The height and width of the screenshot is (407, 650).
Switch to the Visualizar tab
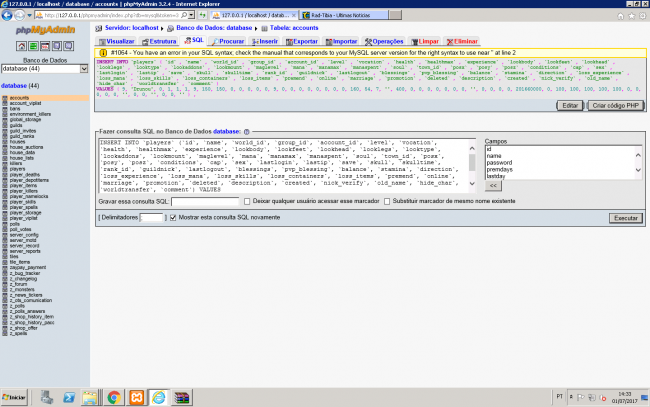(116, 41)
